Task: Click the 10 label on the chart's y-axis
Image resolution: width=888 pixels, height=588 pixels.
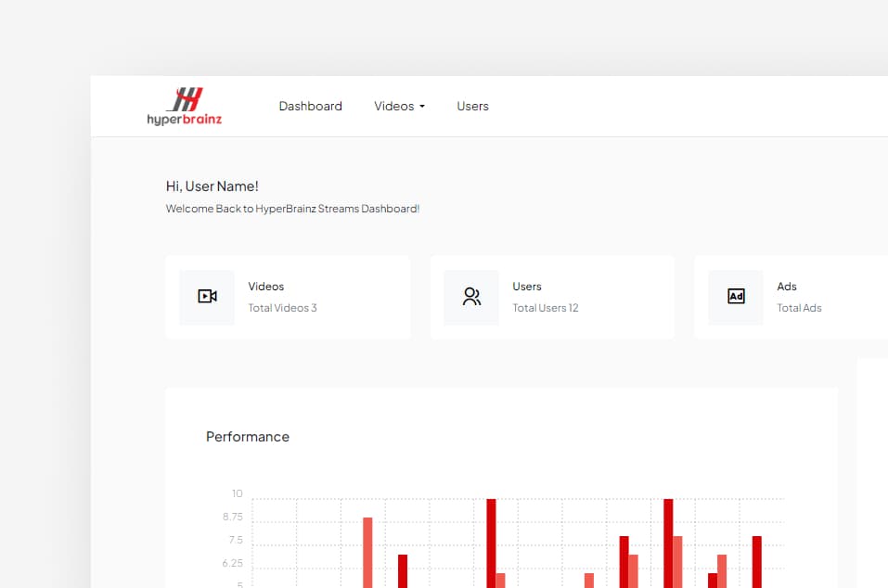Action: [238, 494]
